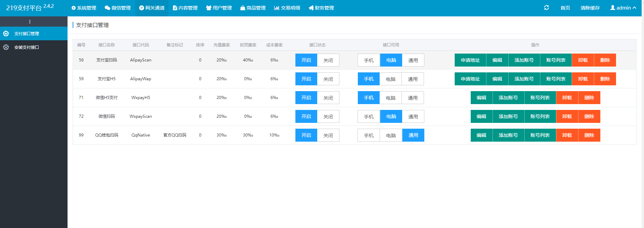Delete the 支付宝扫码 interface
The image size is (644, 228).
pyautogui.click(x=605, y=60)
